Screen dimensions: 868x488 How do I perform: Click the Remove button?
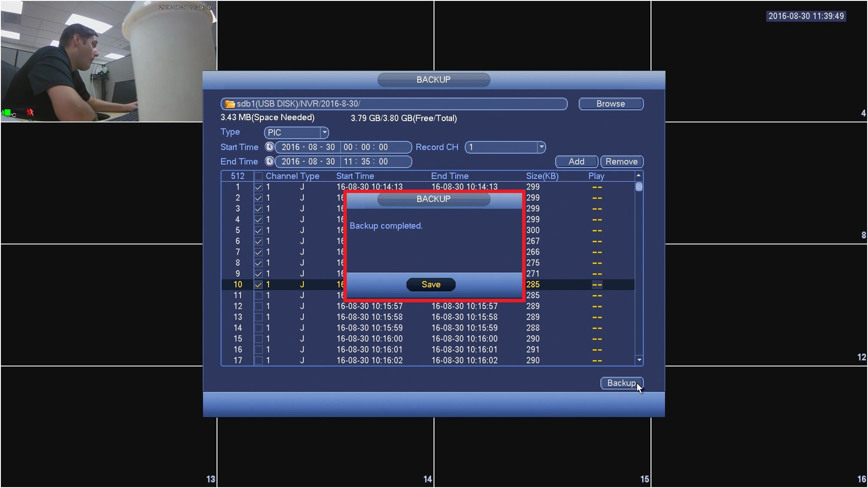(x=621, y=161)
